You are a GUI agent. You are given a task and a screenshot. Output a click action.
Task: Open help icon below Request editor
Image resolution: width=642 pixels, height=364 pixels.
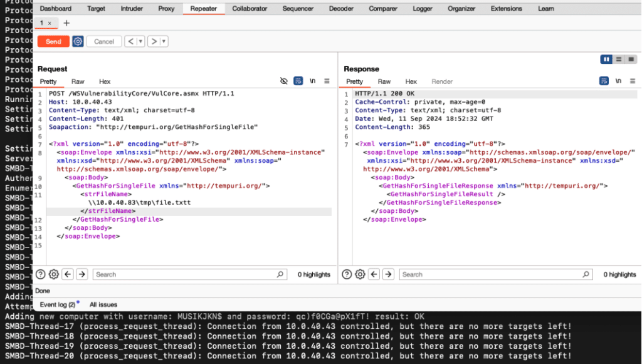40,274
